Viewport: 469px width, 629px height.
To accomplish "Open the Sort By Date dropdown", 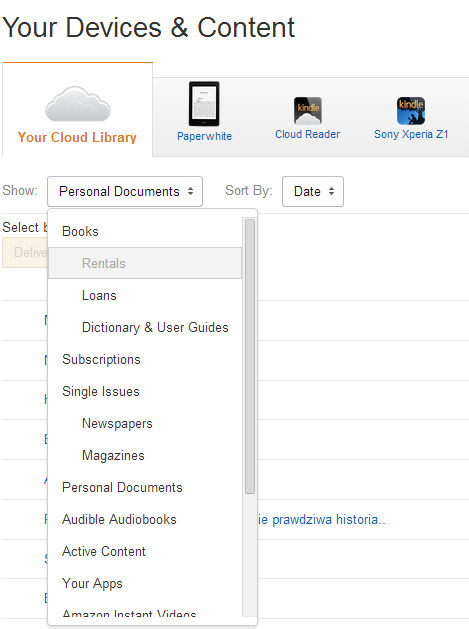I will [313, 191].
